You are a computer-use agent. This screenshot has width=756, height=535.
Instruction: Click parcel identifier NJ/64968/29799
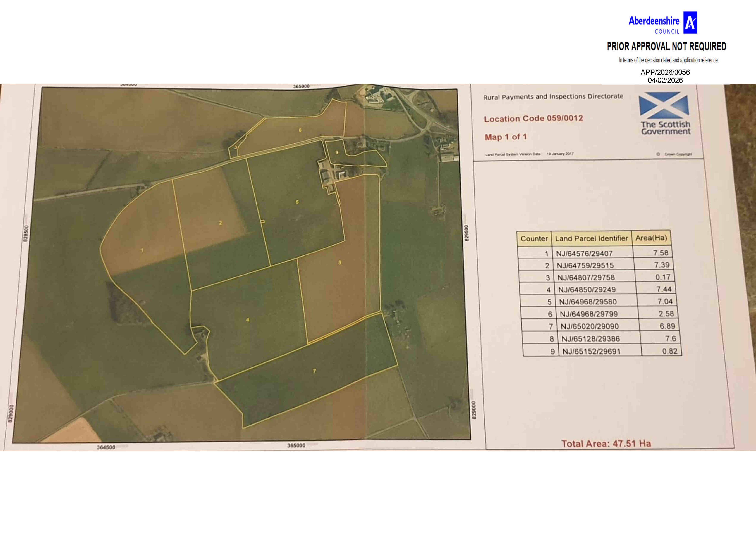589,314
